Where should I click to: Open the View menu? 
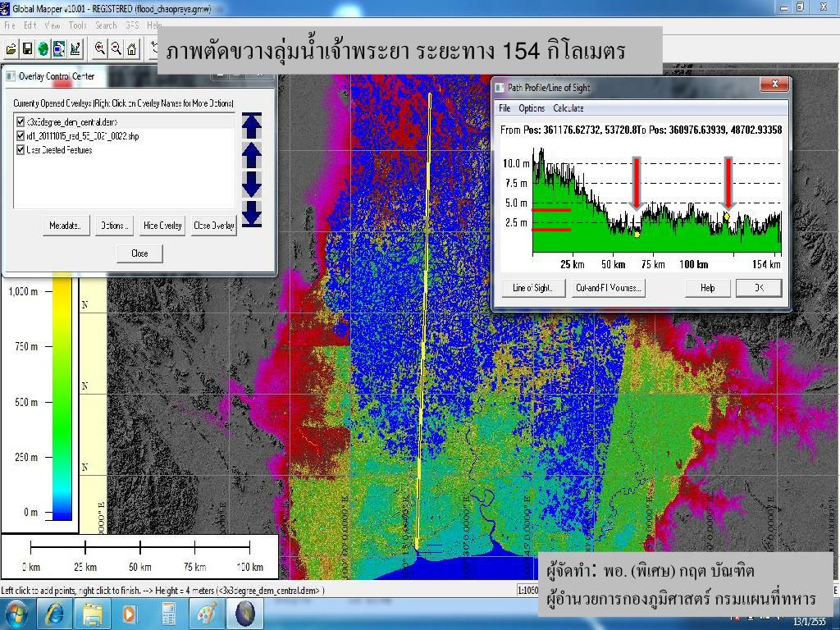click(52, 25)
